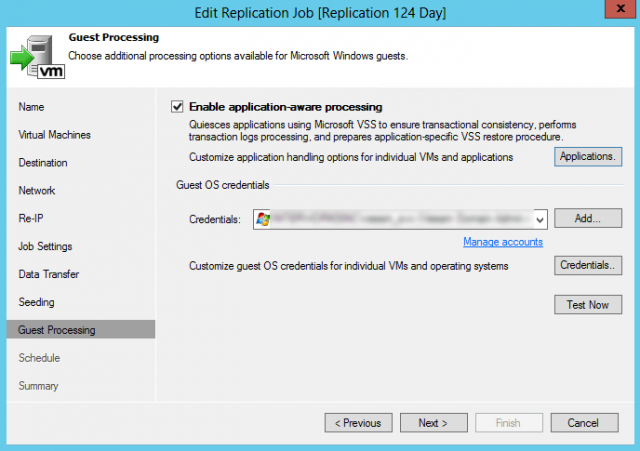Expand the Credentials dropdown arrow
The image size is (640, 451).
coord(540,220)
